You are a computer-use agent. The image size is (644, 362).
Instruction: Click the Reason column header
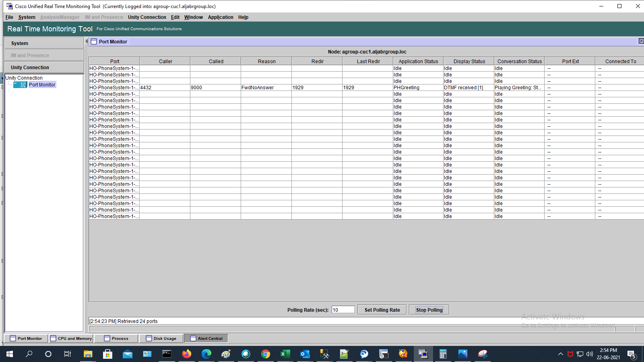coord(266,61)
